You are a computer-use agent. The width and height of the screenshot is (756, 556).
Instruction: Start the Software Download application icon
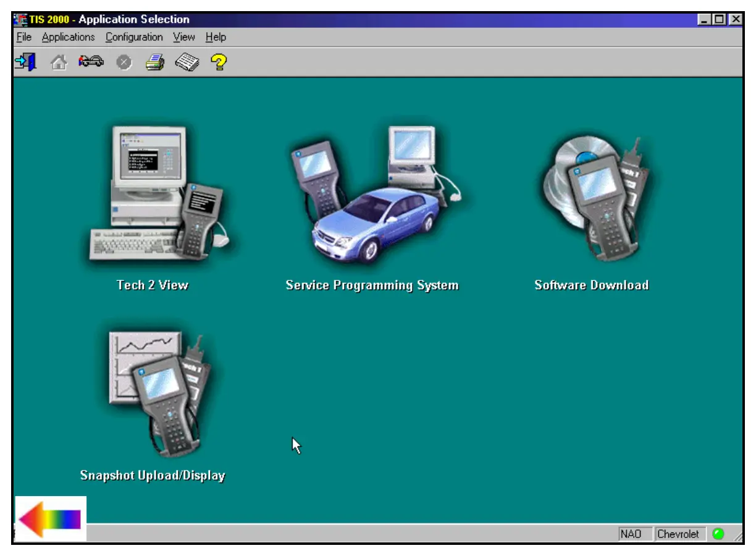[x=593, y=198]
